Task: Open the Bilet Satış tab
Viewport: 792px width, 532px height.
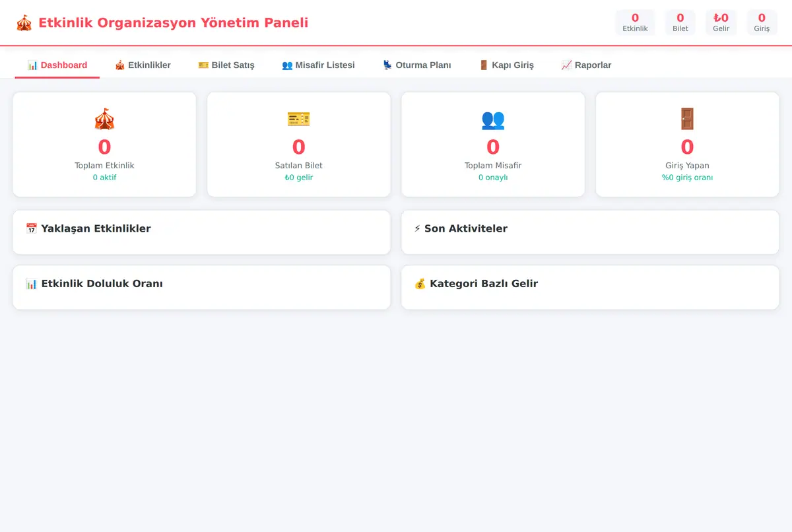Action: coord(226,65)
